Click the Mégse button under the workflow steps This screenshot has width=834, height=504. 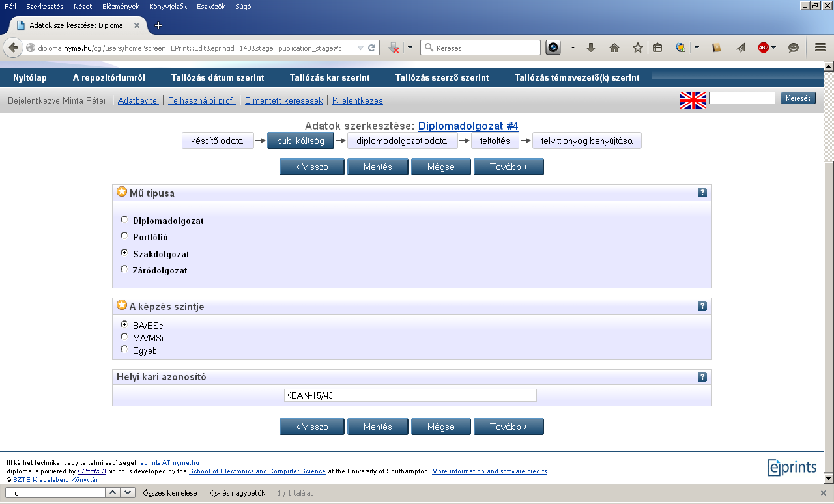pyautogui.click(x=441, y=167)
